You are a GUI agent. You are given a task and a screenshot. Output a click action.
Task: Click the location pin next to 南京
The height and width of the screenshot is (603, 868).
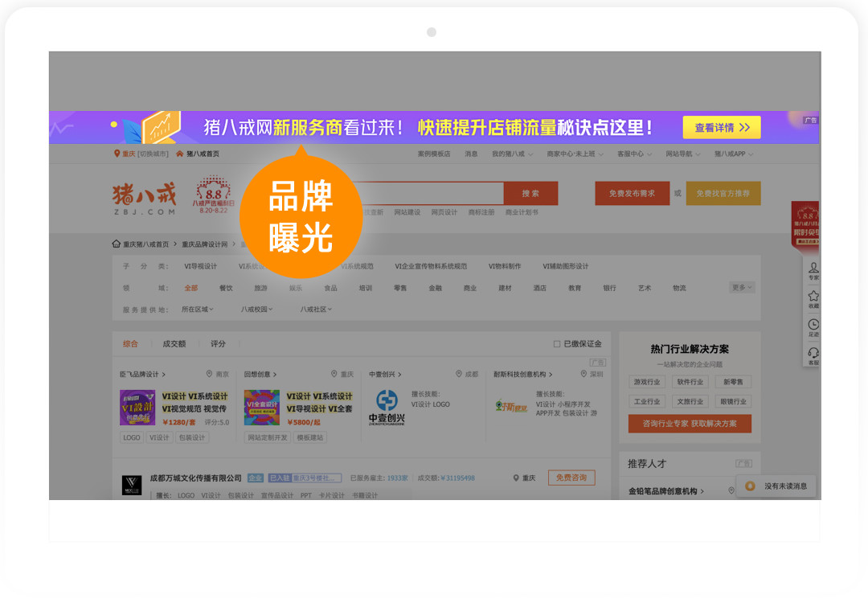pos(209,374)
